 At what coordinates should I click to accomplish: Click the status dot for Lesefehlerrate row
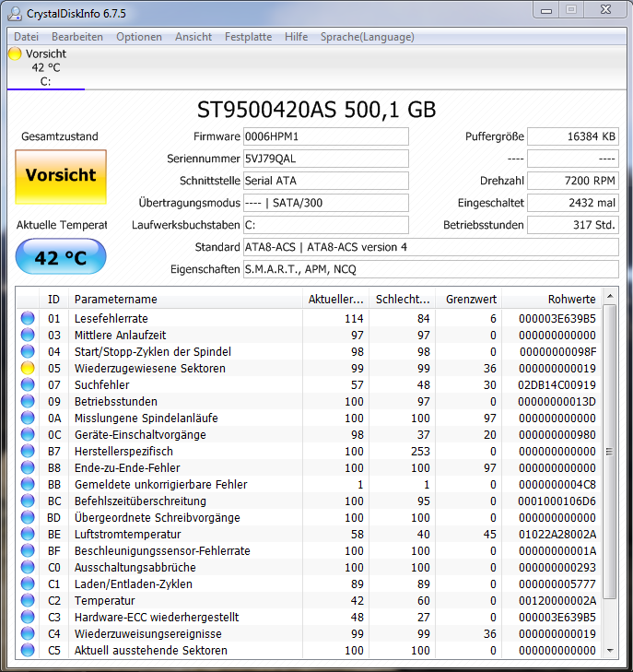pyautogui.click(x=28, y=318)
